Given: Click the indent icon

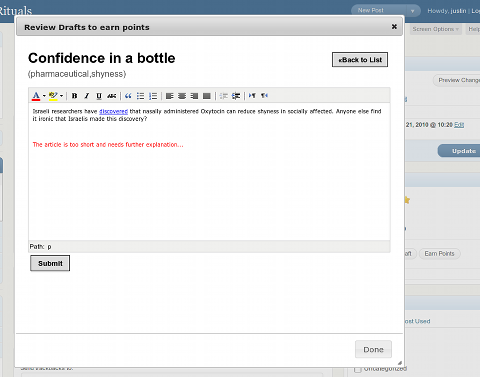Looking at the screenshot, I should [236, 96].
